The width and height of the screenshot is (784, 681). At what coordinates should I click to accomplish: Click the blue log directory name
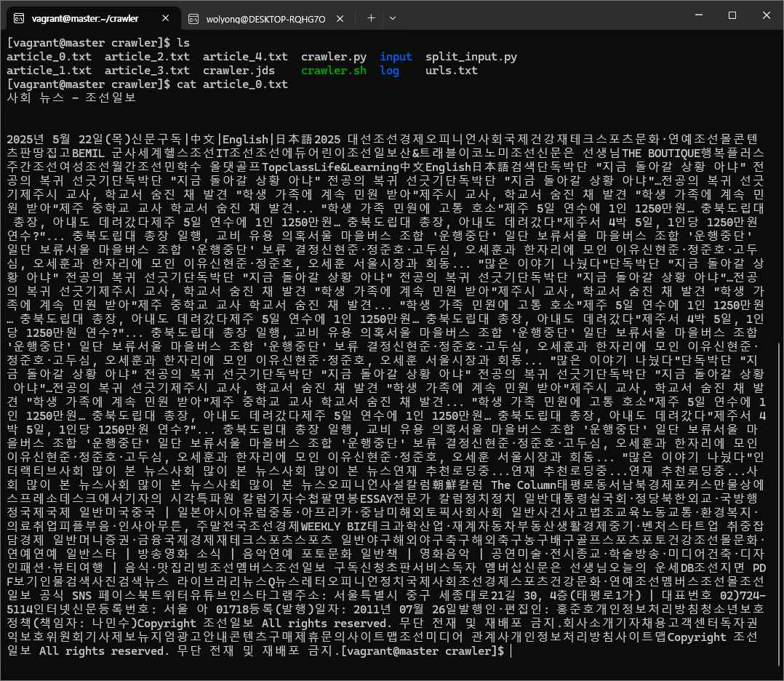pos(389,71)
